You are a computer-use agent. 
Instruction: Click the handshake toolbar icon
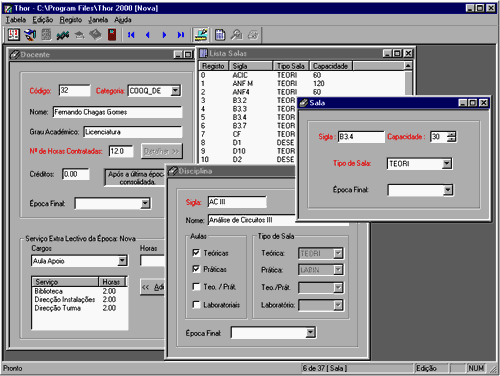coord(63,35)
